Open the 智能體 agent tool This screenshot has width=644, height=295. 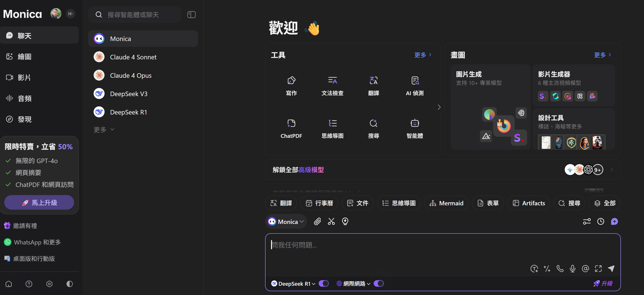[414, 129]
